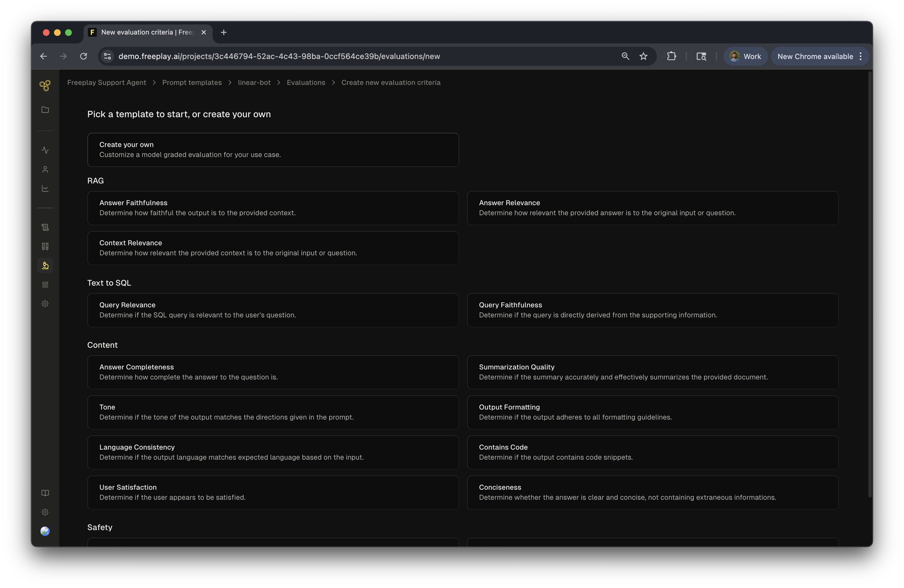
Task: Select the Create your own card
Action: point(273,150)
